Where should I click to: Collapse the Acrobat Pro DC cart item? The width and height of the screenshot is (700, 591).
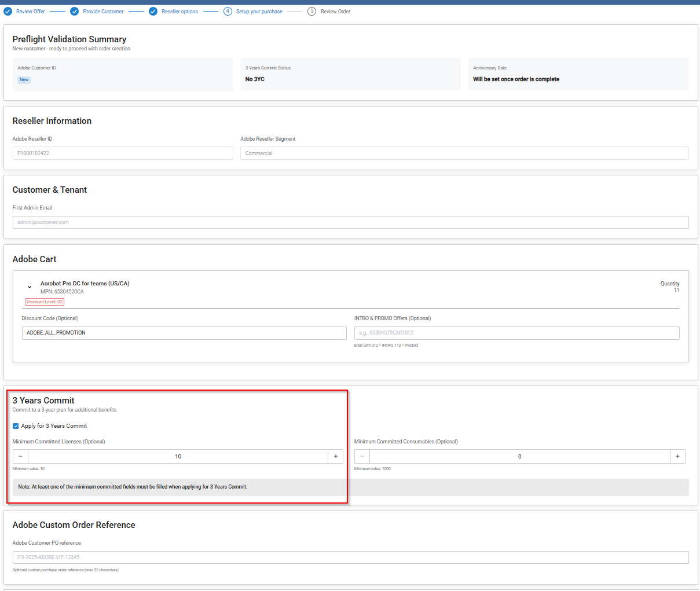pyautogui.click(x=30, y=287)
